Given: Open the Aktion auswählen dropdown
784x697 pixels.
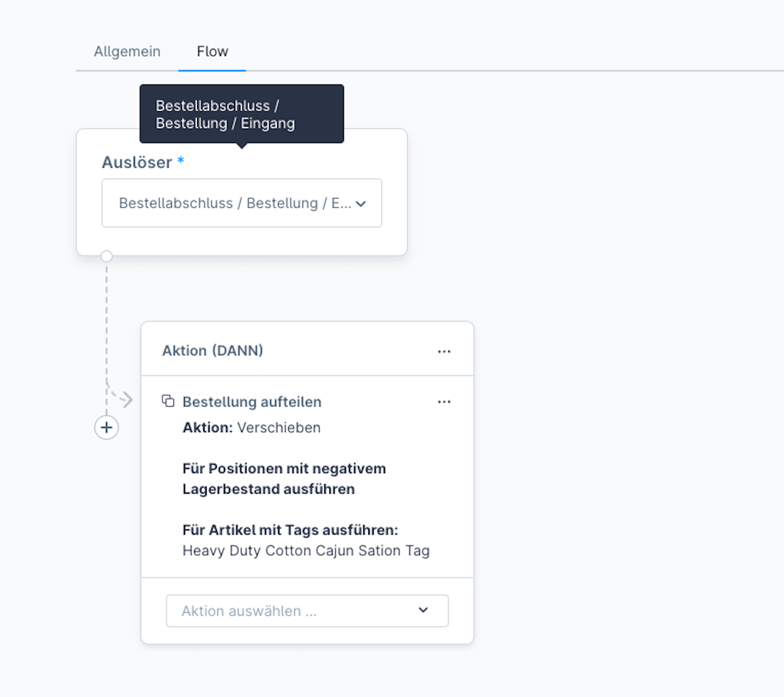Looking at the screenshot, I should [x=307, y=611].
